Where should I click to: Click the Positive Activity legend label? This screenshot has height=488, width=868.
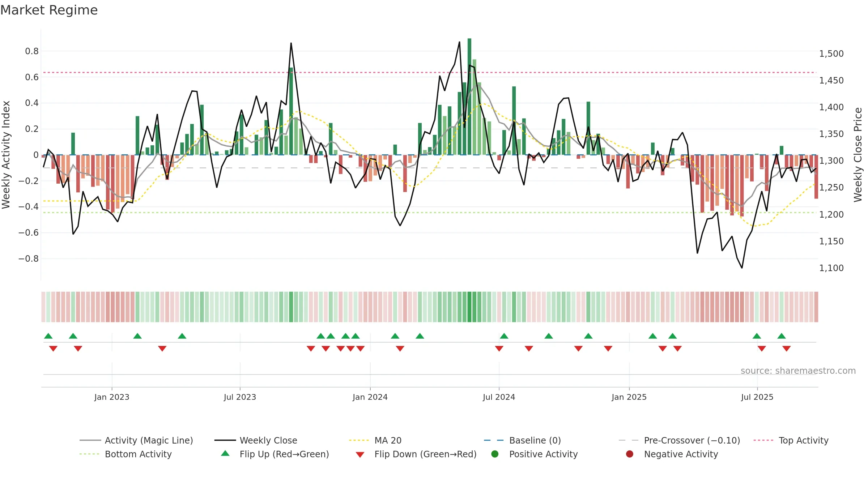pos(543,454)
